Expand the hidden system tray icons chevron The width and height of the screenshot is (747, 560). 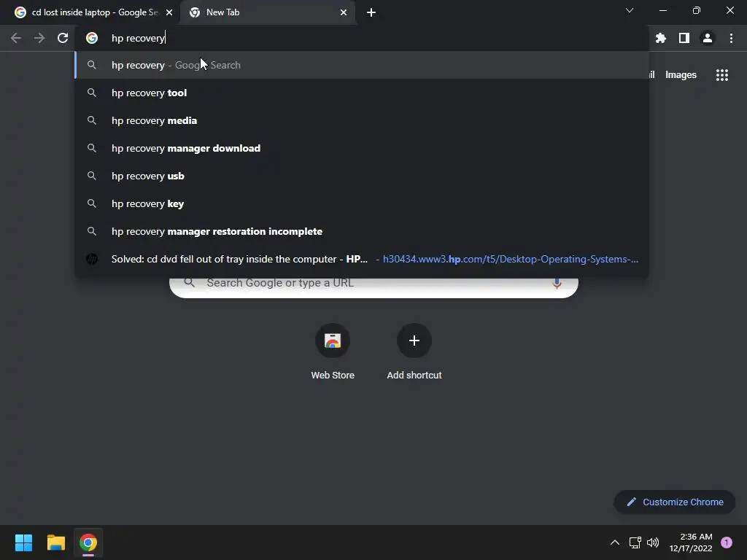615,542
